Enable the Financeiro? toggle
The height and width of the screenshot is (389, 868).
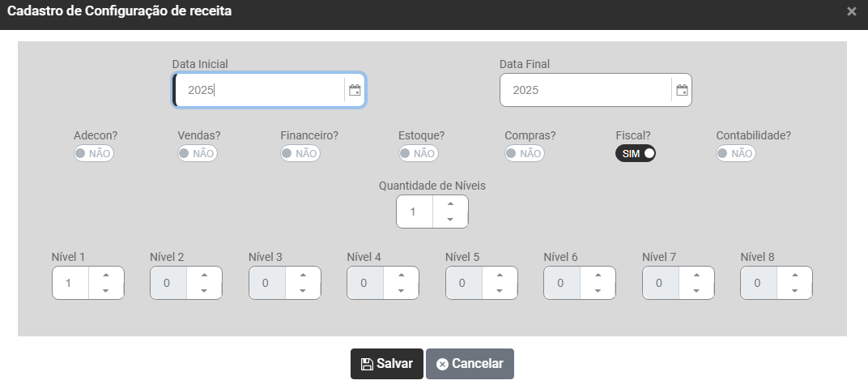click(300, 153)
